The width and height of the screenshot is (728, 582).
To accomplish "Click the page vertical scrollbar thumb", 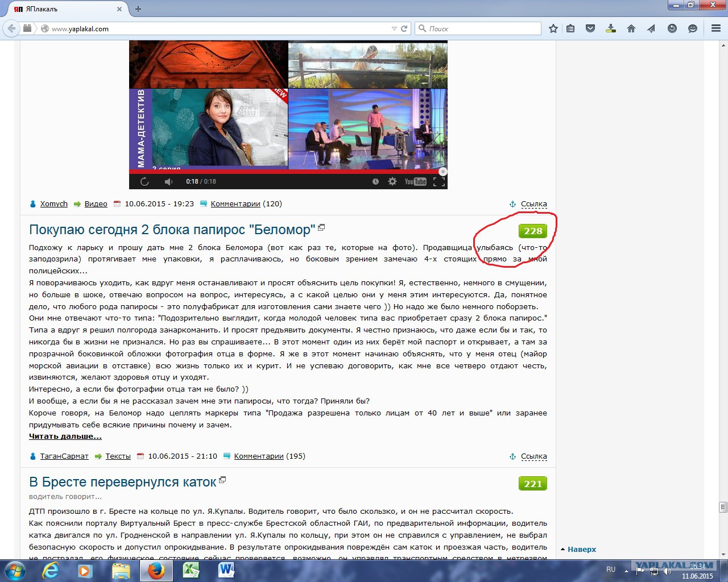I will [723, 507].
